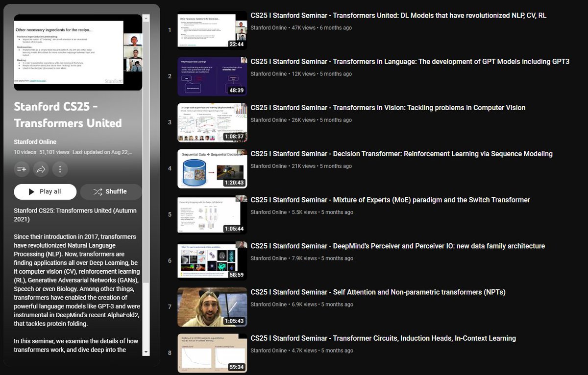The height and width of the screenshot is (375, 588).
Task: Click '47K views' metadata on first video
Action: tap(303, 28)
